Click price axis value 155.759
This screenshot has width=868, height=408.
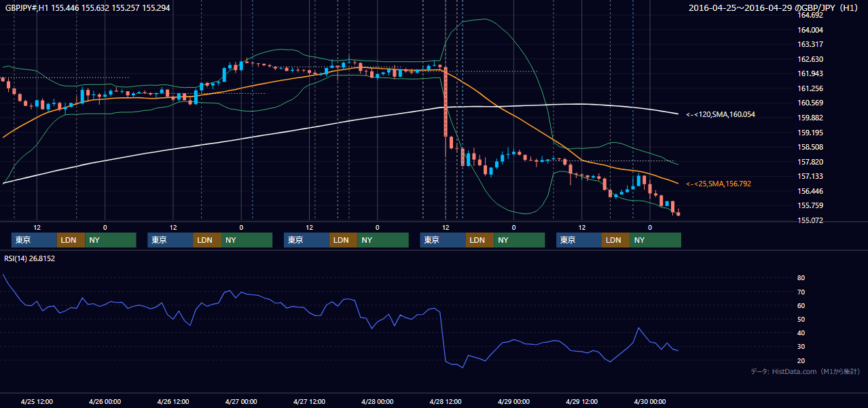pyautogui.click(x=810, y=205)
